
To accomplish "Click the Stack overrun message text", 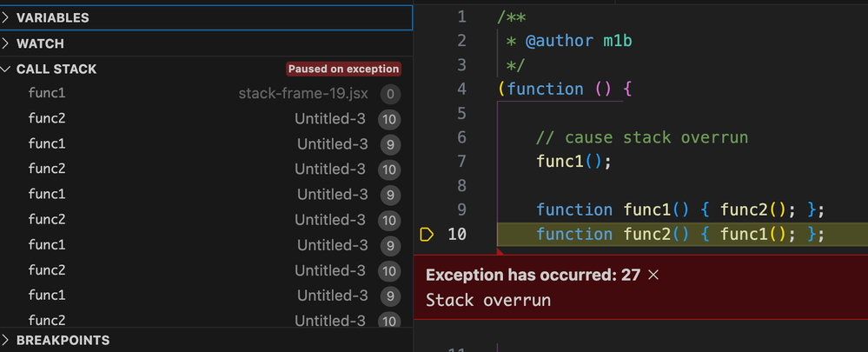I will click(x=488, y=300).
